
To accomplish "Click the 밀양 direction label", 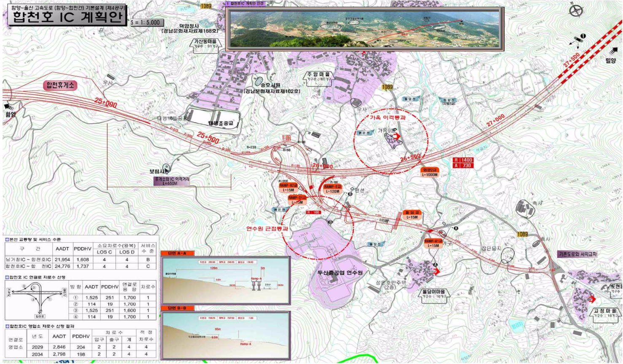I will click(611, 61).
